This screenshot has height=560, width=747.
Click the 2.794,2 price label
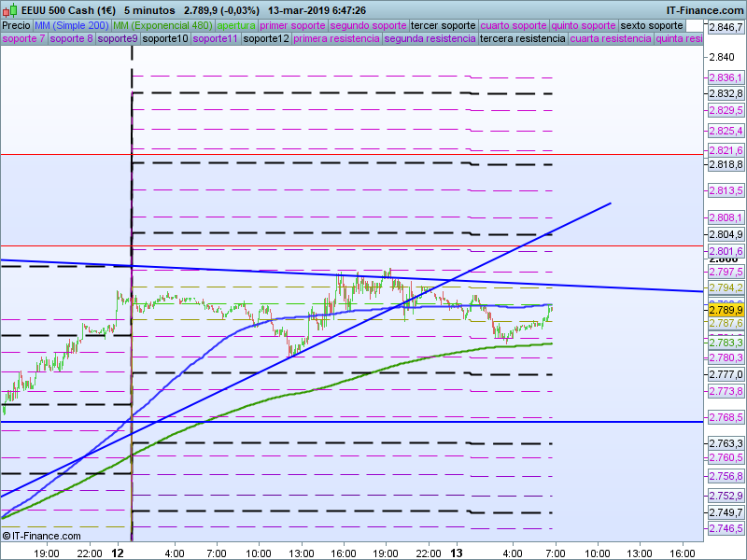point(726,287)
